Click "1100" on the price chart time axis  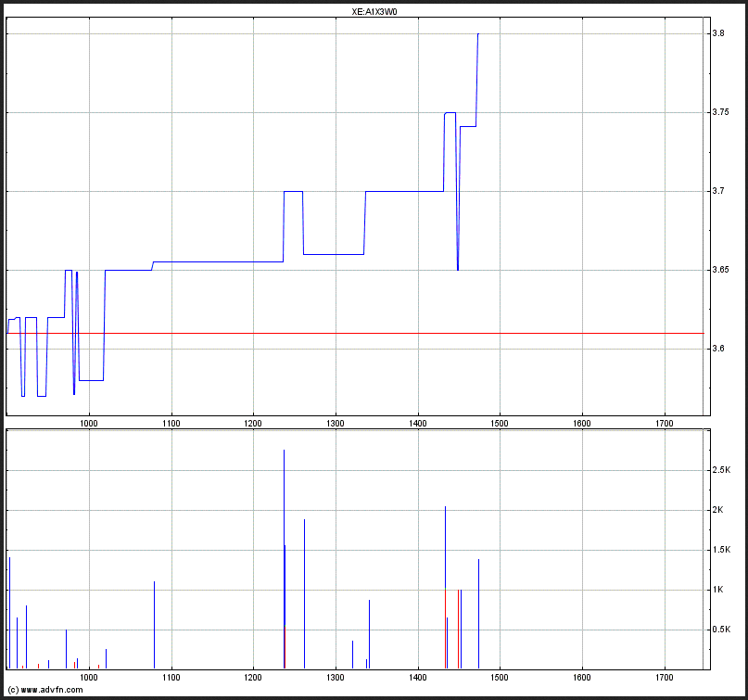171,423
